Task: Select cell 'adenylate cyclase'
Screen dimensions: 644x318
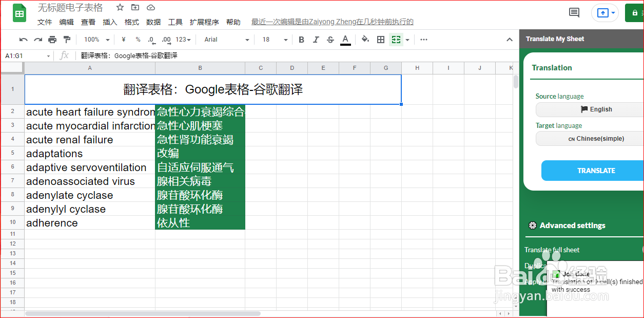Action: (90, 195)
